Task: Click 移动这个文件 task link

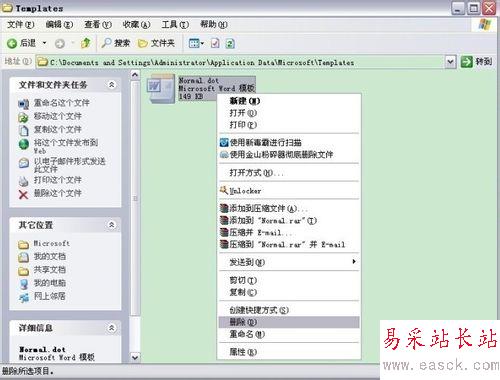Action: [58, 116]
